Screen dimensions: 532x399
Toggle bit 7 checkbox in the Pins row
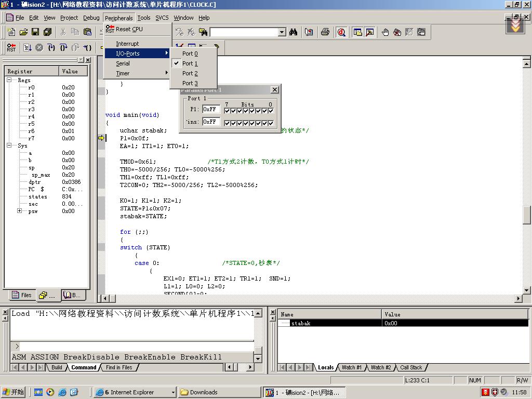click(x=227, y=123)
